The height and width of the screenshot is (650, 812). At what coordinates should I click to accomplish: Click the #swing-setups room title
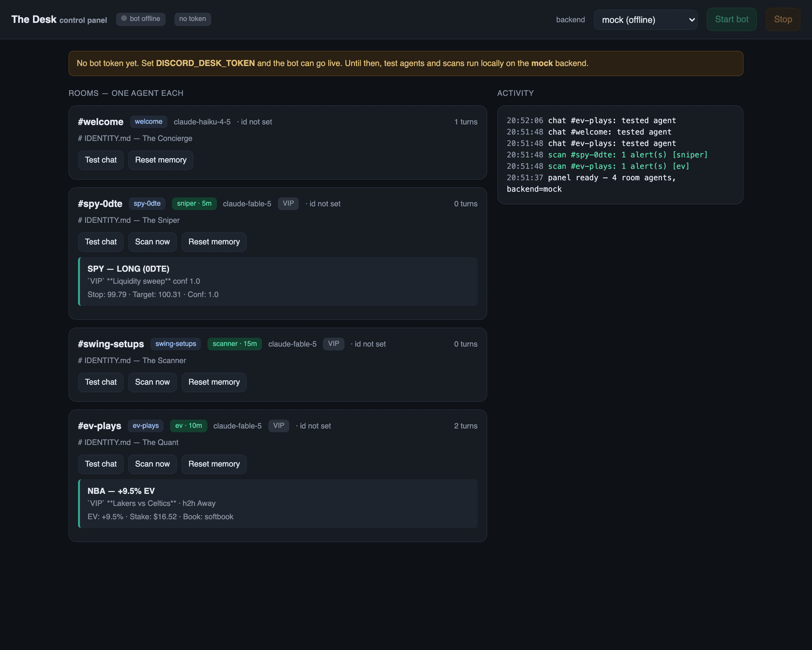[111, 344]
